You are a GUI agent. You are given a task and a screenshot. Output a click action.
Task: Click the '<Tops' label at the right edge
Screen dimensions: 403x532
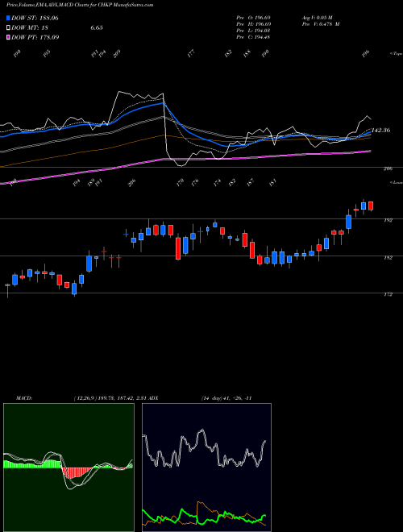point(396,54)
